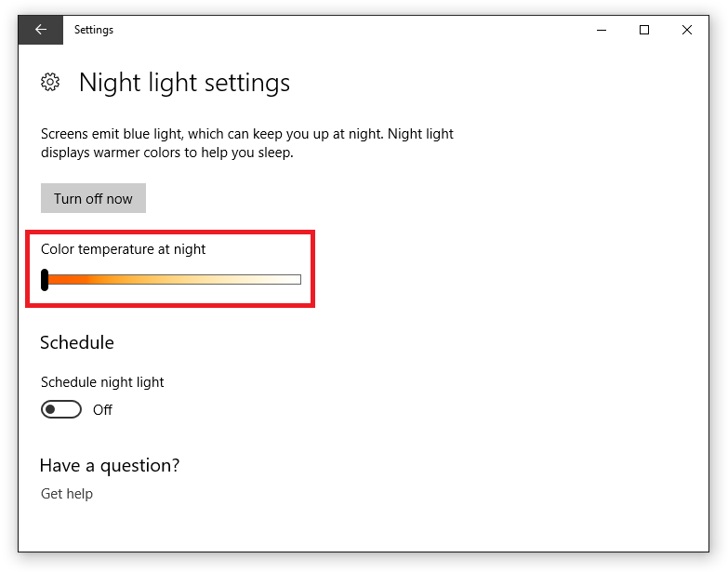Click the Color temperature at night label
The height and width of the screenshot is (572, 728).
pos(123,249)
